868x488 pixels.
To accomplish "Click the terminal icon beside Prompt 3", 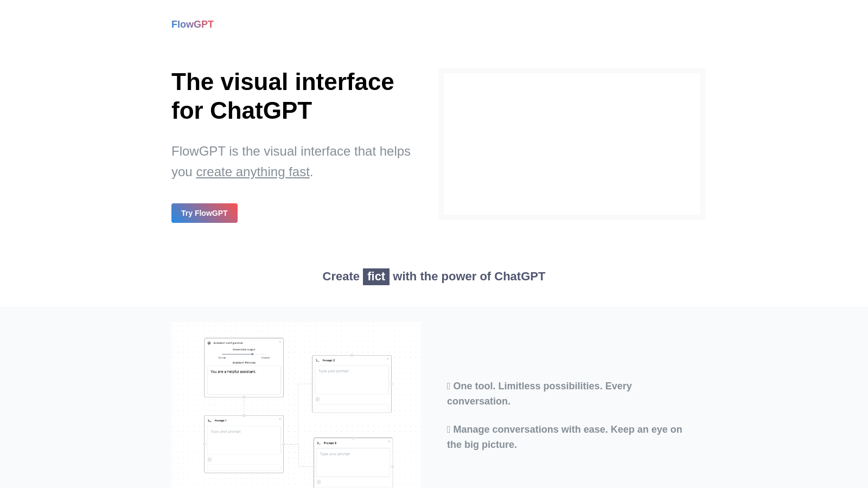I will tap(318, 443).
